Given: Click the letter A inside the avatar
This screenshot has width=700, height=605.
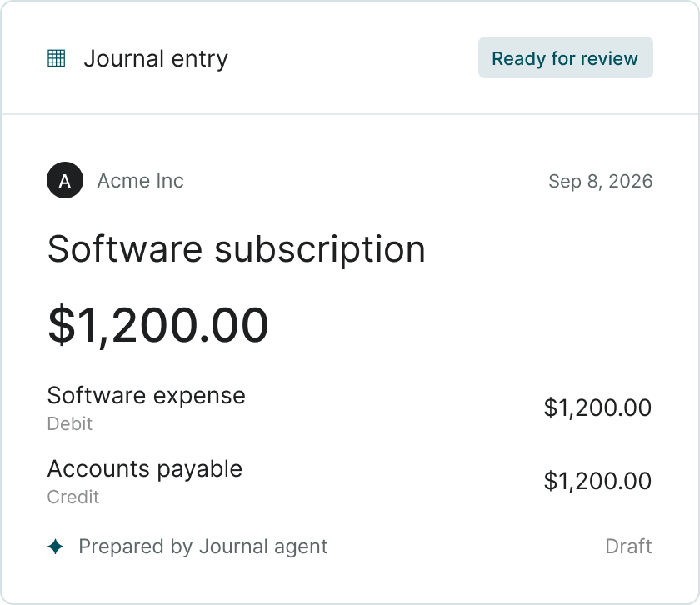Looking at the screenshot, I should pos(65,182).
